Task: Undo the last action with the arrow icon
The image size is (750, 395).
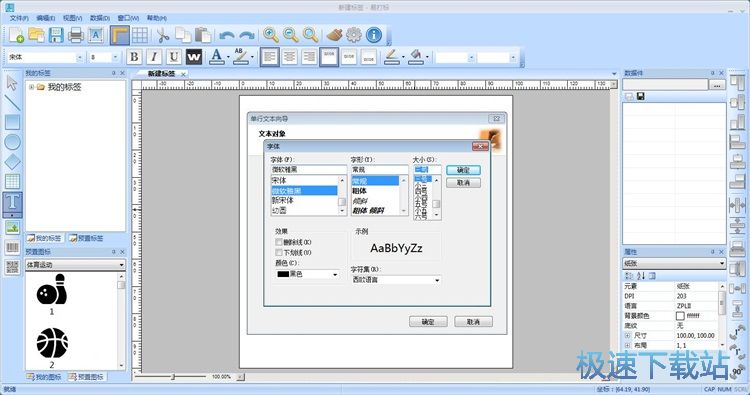Action: [226, 36]
